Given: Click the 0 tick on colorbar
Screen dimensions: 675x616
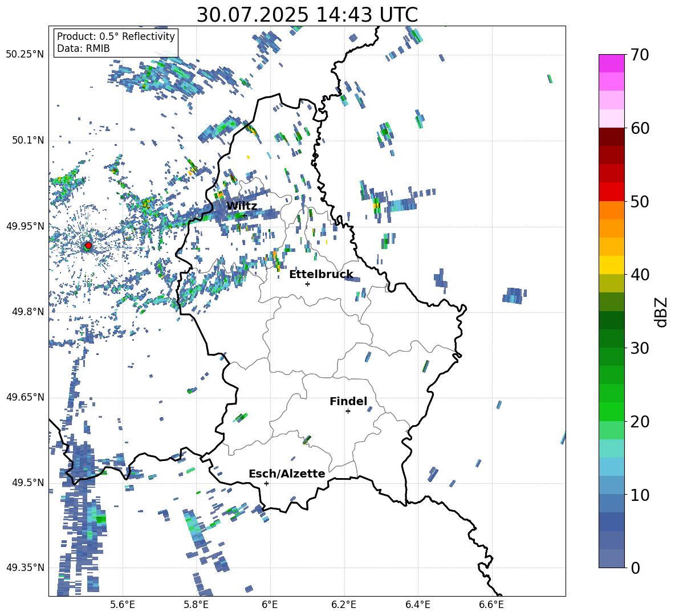Looking at the screenshot, I should 635,568.
